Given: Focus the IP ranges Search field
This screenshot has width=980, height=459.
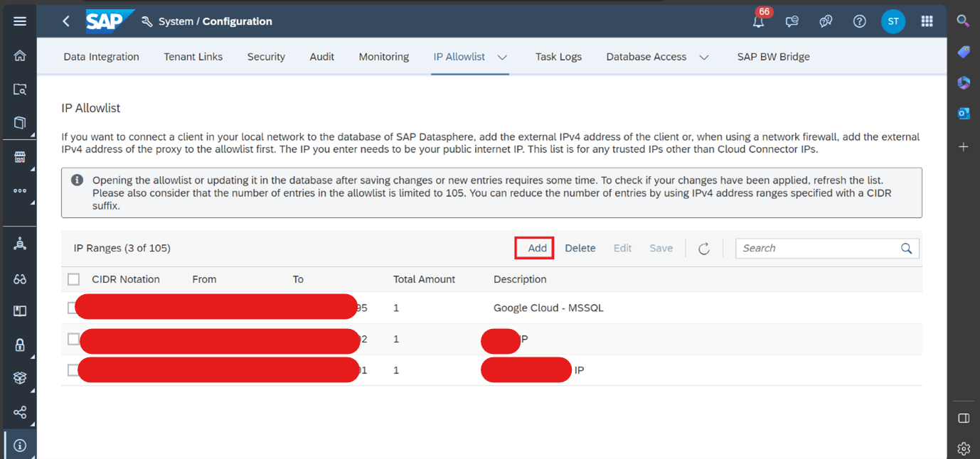Looking at the screenshot, I should point(816,248).
